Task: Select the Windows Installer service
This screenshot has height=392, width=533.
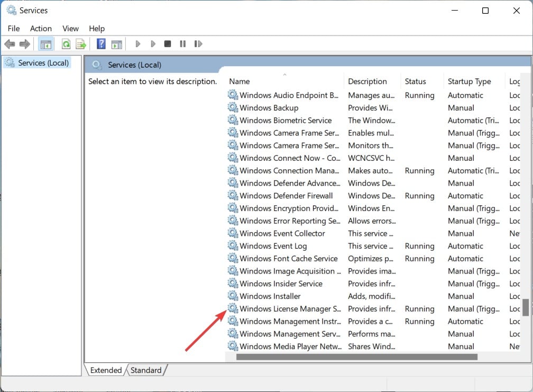Action: pos(270,296)
